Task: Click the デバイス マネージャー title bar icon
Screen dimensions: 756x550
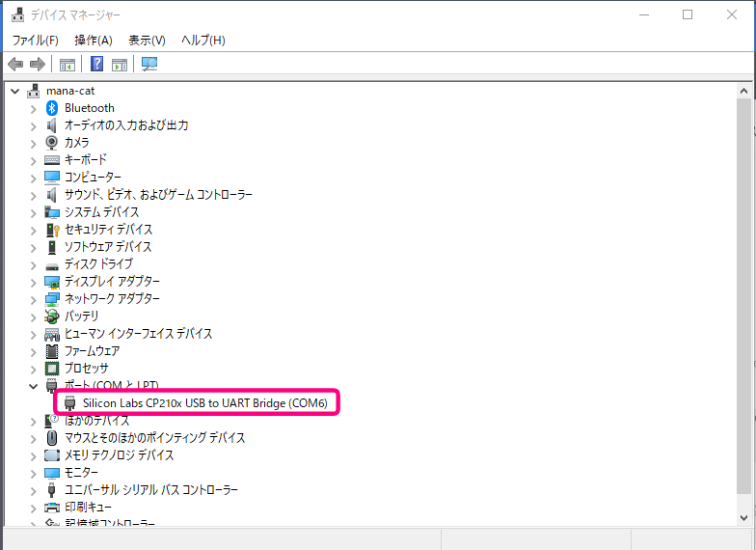Action: [17, 15]
